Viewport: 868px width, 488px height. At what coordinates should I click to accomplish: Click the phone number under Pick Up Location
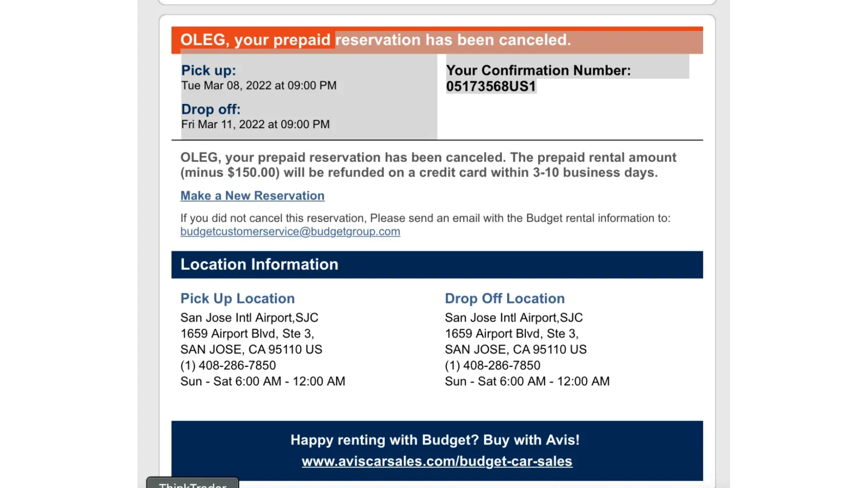pyautogui.click(x=228, y=365)
